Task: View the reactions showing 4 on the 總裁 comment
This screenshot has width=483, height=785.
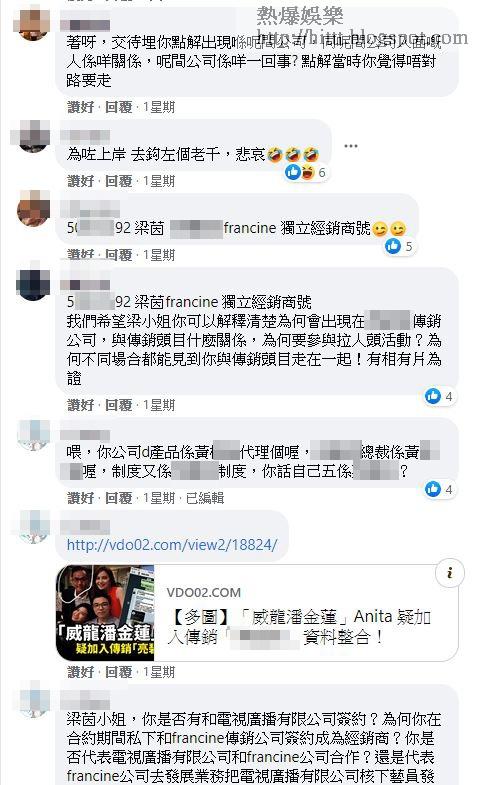Action: click(x=439, y=489)
